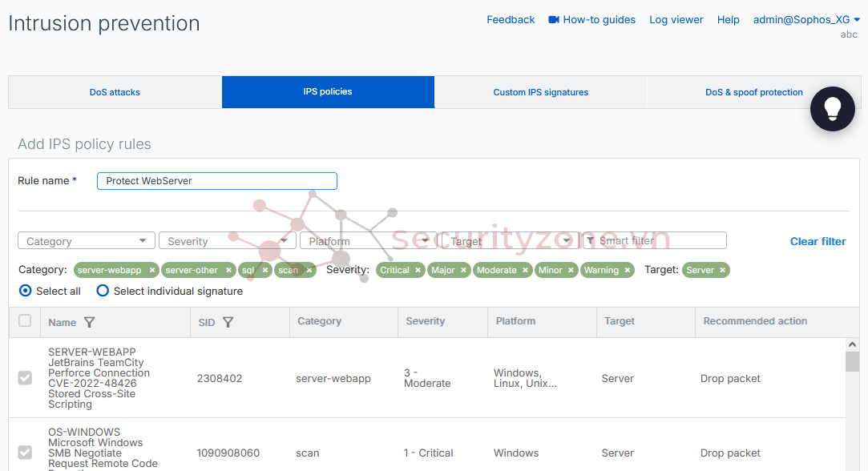Choose 'Select individual signature' radio option

(x=103, y=291)
